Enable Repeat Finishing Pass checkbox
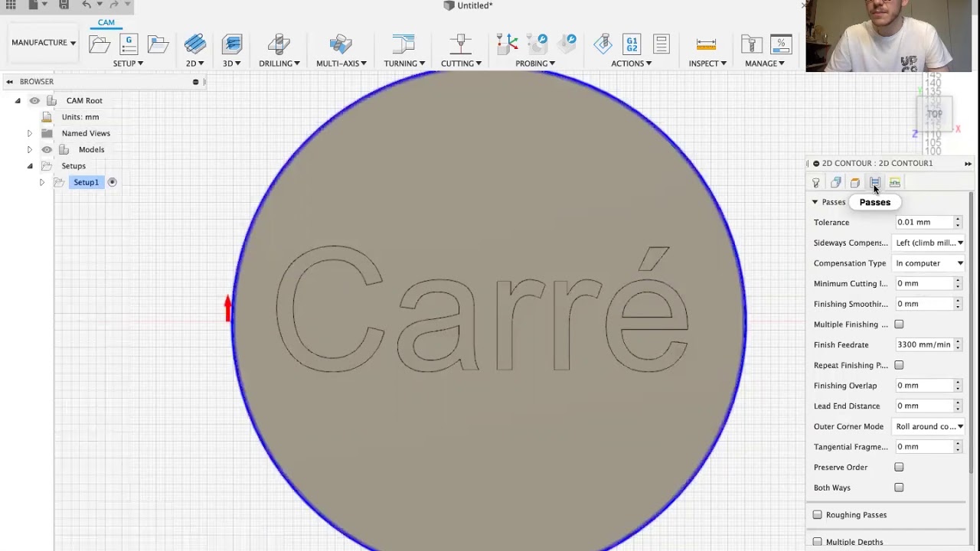Screen dimensions: 980x551 click(x=899, y=365)
